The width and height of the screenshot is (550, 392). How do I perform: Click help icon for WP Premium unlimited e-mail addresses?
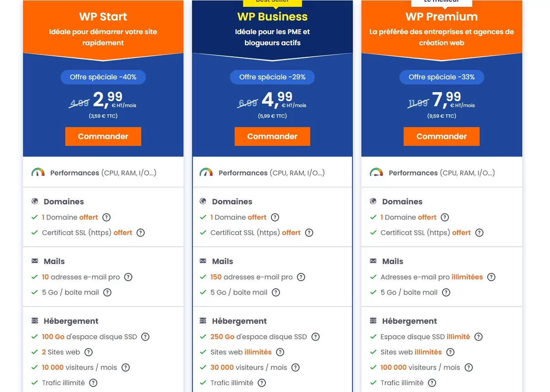[x=491, y=277]
